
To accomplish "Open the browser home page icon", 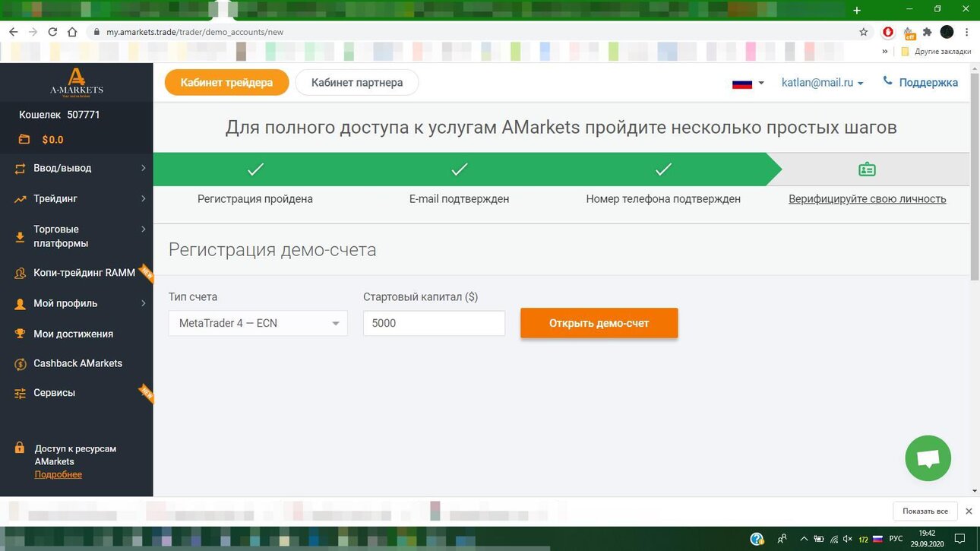I will click(72, 32).
